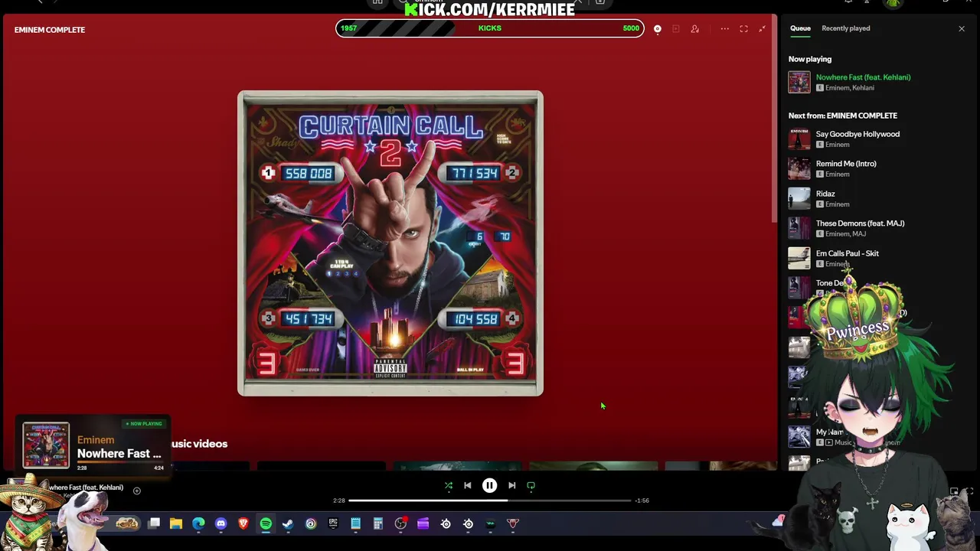Collapse the now playing view with arrows icon

coord(762,29)
